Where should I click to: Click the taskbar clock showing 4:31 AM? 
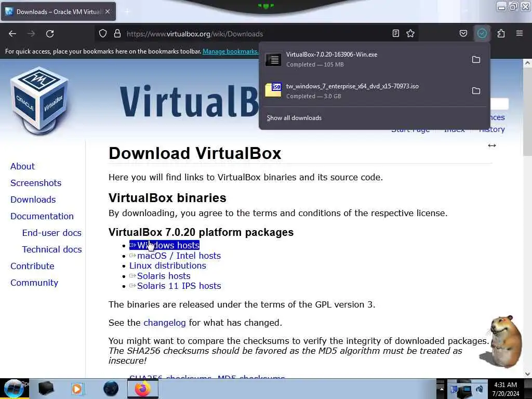click(x=506, y=389)
